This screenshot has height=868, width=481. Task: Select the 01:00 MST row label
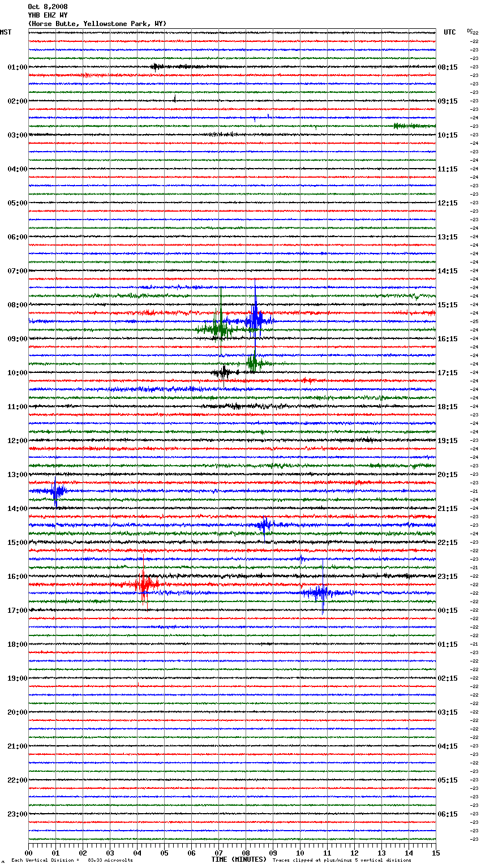tap(18, 67)
